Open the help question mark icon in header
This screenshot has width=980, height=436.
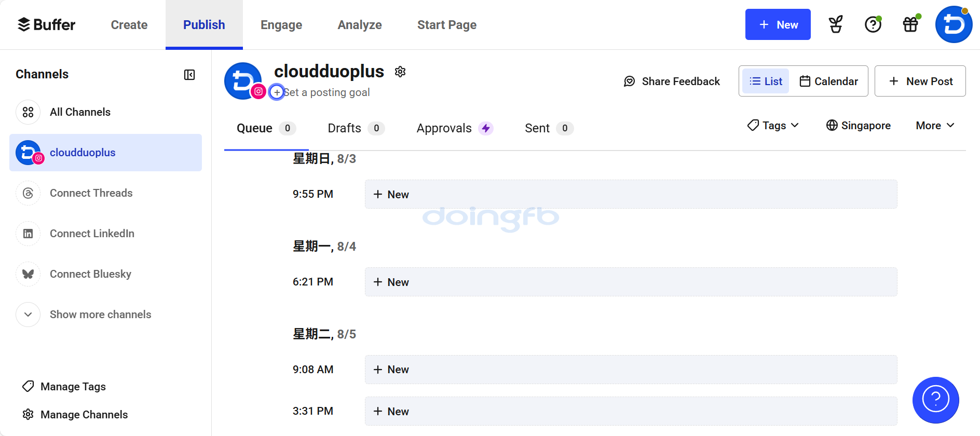click(x=873, y=24)
